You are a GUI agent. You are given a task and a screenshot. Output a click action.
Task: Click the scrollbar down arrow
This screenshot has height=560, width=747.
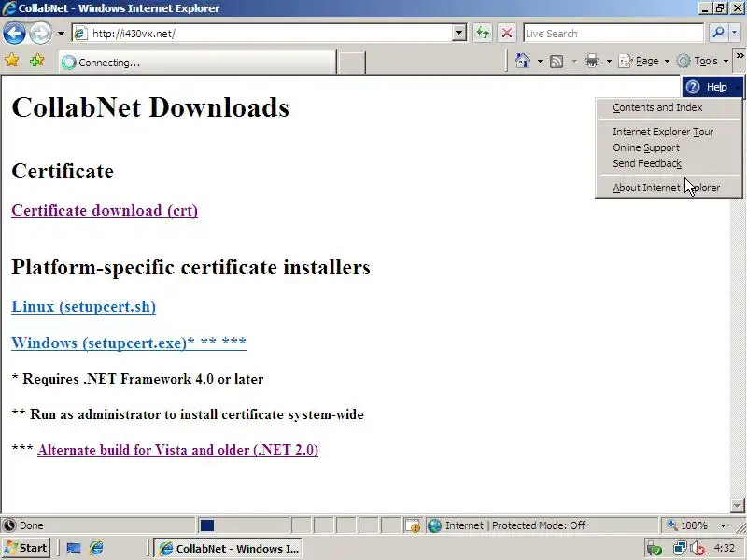737,505
